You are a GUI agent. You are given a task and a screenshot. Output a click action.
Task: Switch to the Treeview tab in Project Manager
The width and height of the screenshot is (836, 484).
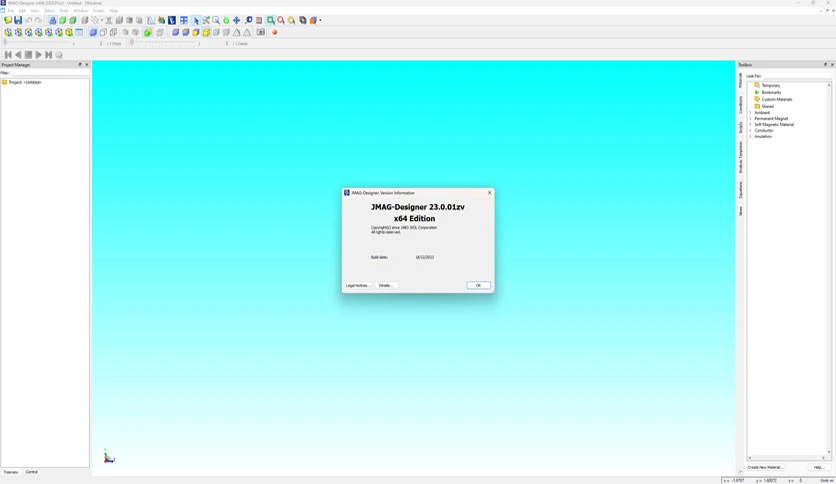click(11, 472)
